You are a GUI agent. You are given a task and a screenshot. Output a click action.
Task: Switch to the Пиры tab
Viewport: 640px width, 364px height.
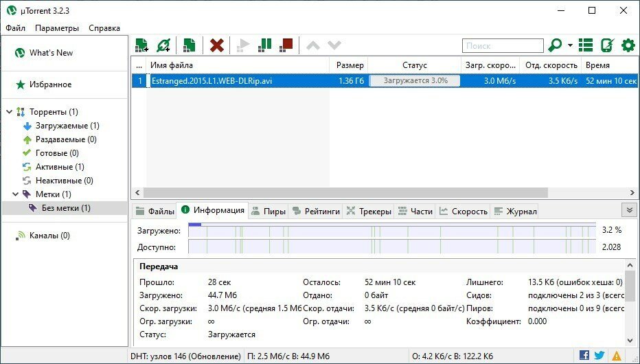[268, 211]
